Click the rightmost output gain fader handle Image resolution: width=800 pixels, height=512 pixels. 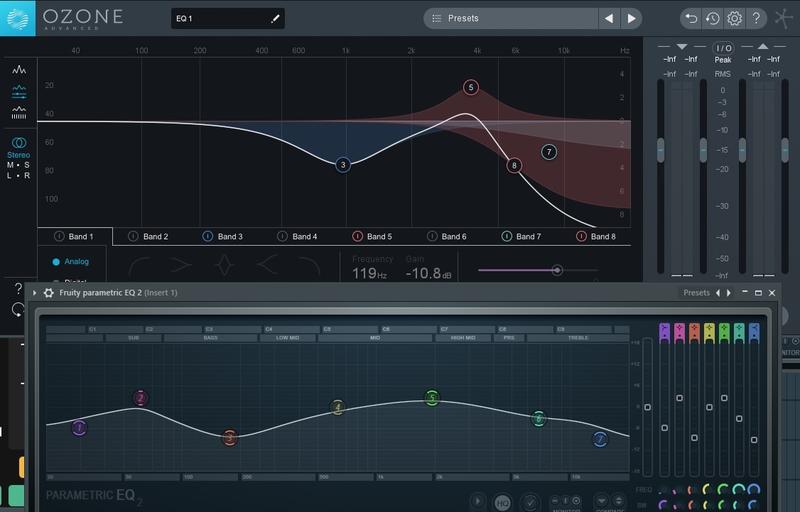pos(785,150)
